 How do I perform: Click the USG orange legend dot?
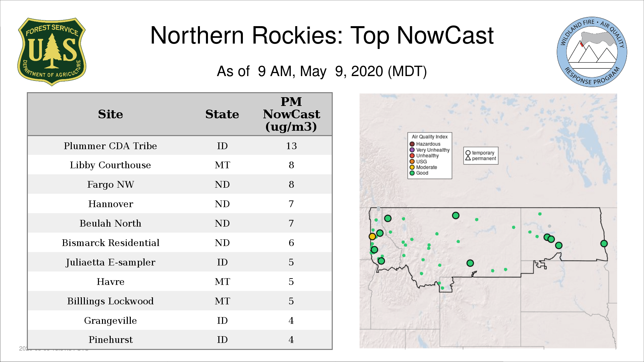(412, 162)
